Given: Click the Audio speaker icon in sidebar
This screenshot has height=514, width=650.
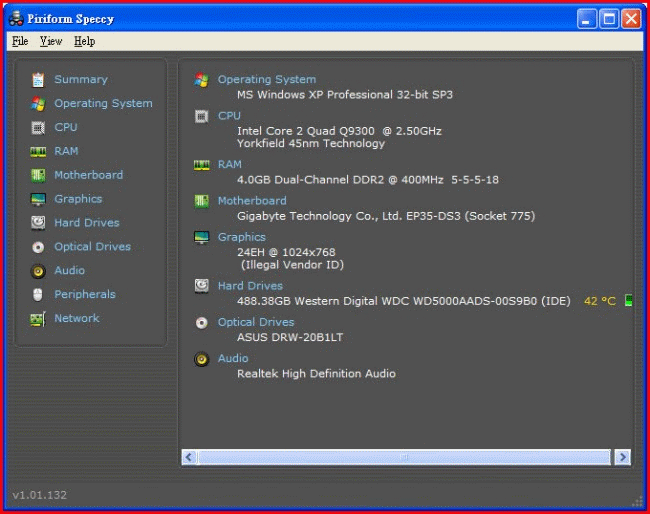Looking at the screenshot, I should click(38, 271).
